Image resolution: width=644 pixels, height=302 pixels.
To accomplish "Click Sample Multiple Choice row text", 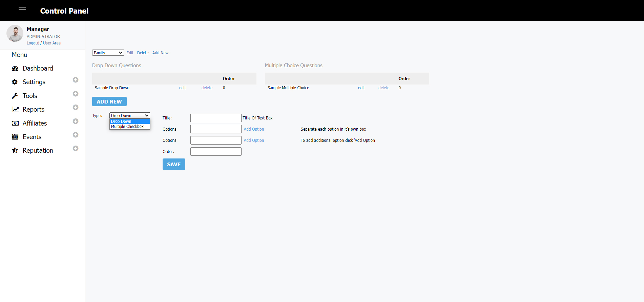I will [x=288, y=88].
